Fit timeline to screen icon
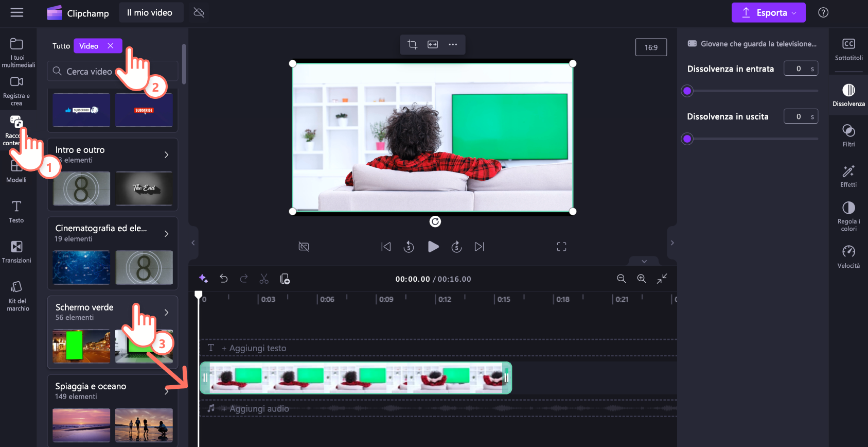The width and height of the screenshot is (868, 447). [662, 279]
